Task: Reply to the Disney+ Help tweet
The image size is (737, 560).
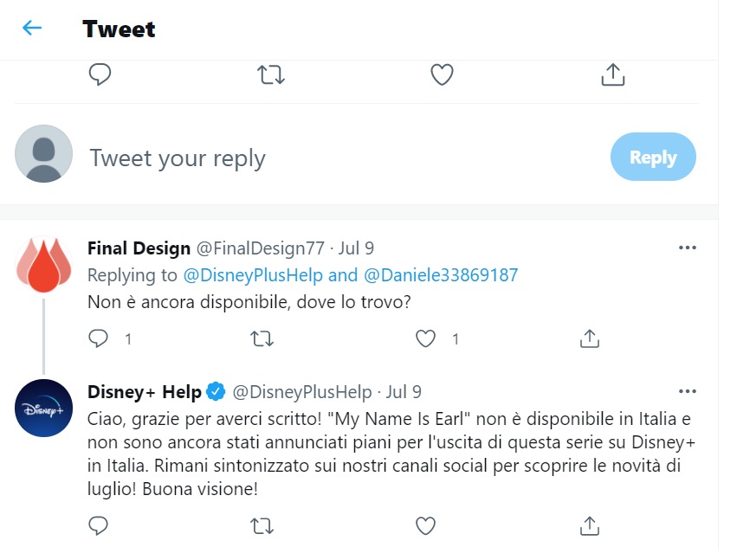Action: click(98, 525)
